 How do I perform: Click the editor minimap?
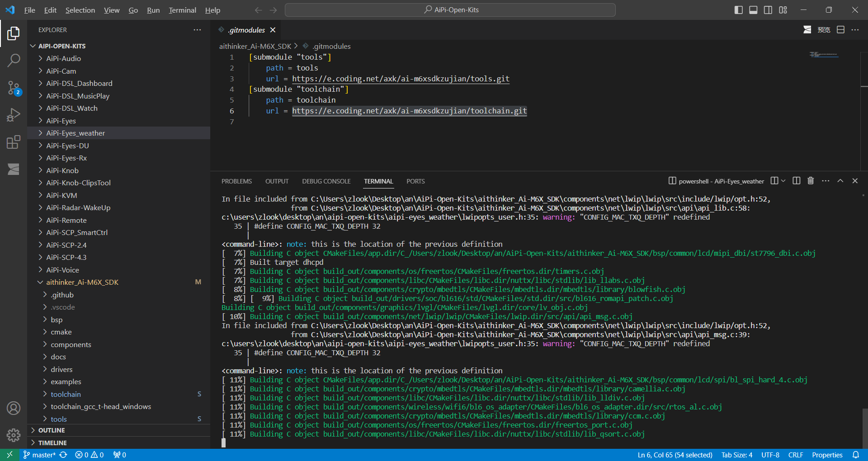pos(824,55)
